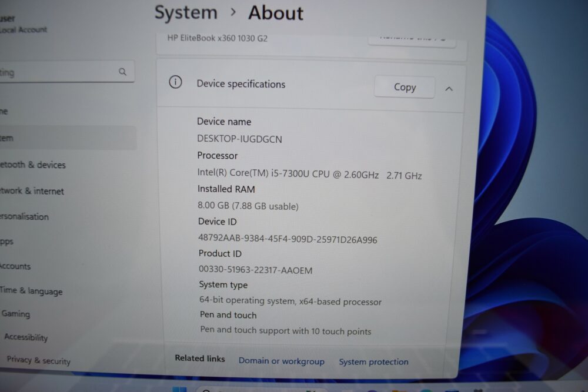Open System protection link
The width and height of the screenshot is (588, 392).
tap(373, 361)
